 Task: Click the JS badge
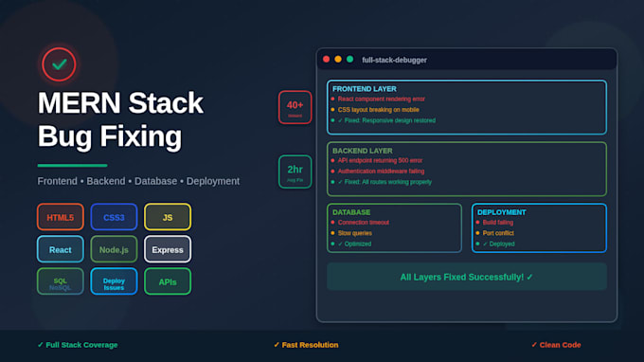pyautogui.click(x=168, y=217)
